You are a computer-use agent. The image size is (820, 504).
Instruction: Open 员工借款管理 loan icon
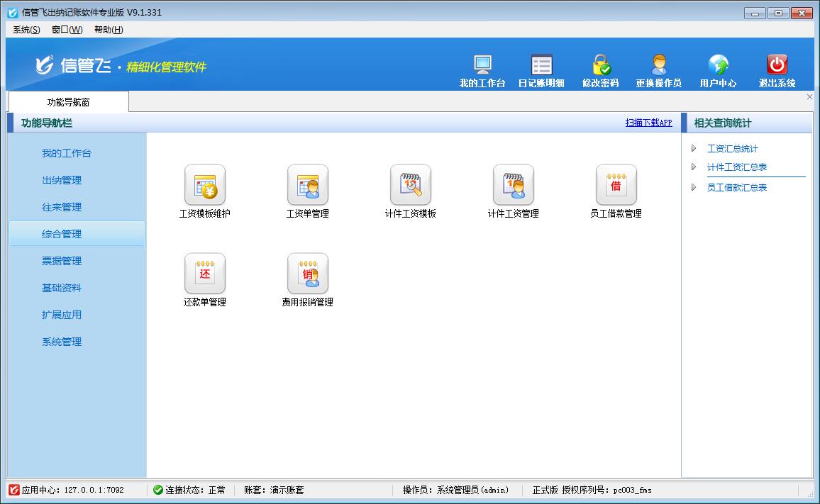(616, 185)
